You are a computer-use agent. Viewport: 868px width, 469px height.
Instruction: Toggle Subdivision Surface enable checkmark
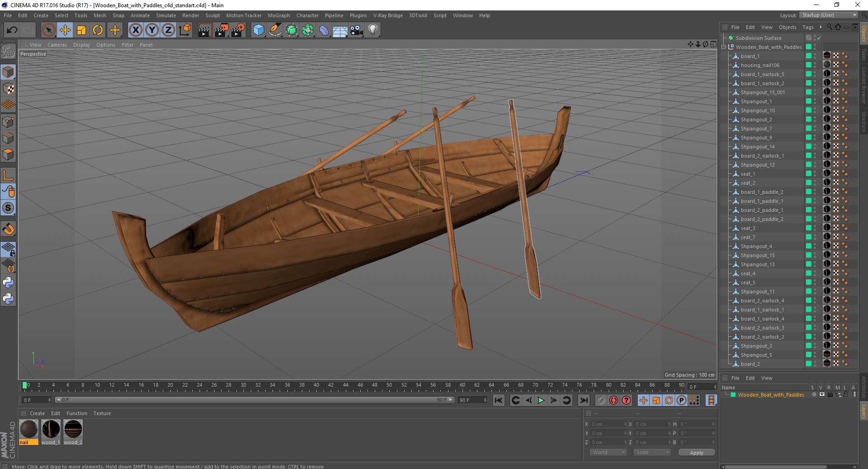[819, 38]
